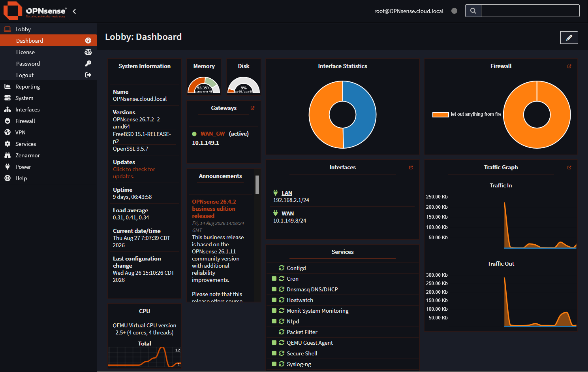
Task: Stop the Ntpd service
Action: 274,321
